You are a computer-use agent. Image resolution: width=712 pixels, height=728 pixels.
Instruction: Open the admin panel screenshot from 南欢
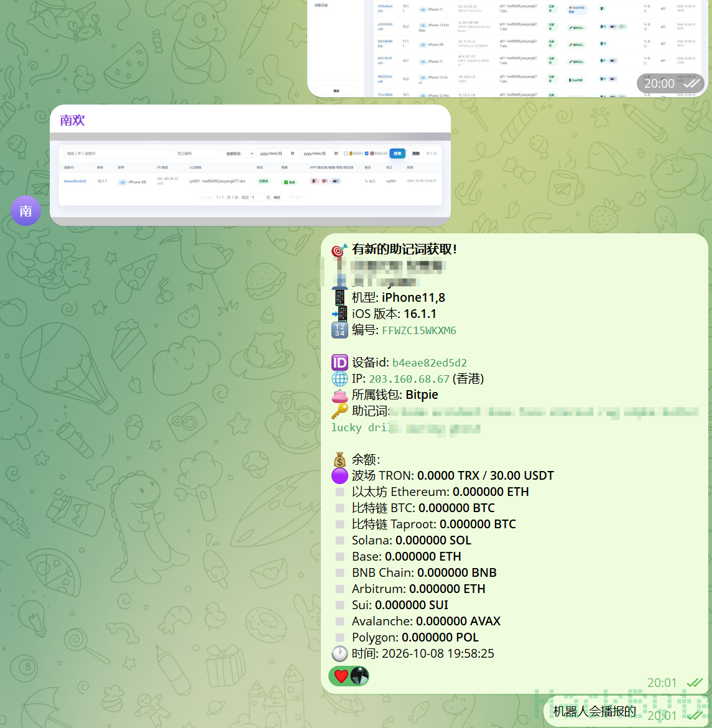click(x=250, y=179)
